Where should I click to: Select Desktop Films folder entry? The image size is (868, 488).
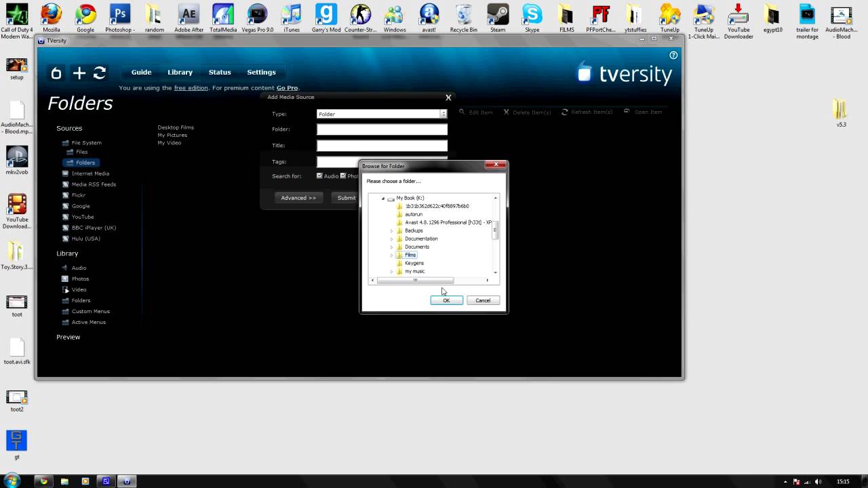176,127
